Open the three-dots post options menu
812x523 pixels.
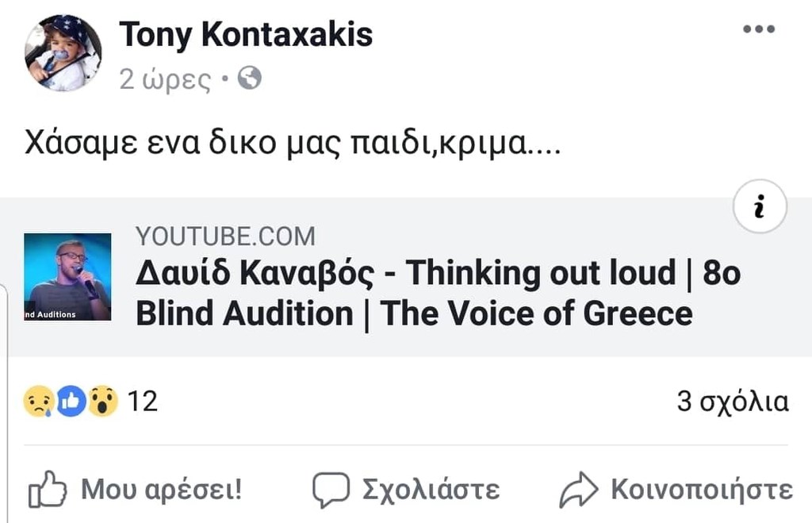(758, 30)
